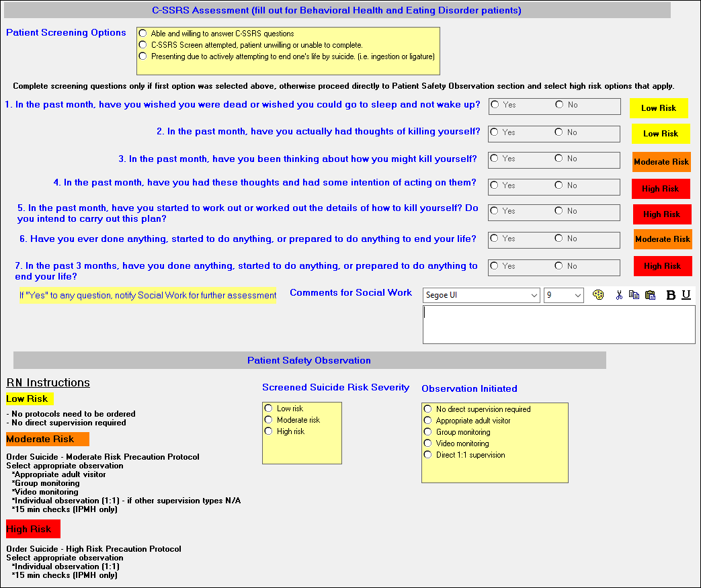701x588 pixels.
Task: Select Appropriate adult visitor observation
Action: (428, 420)
